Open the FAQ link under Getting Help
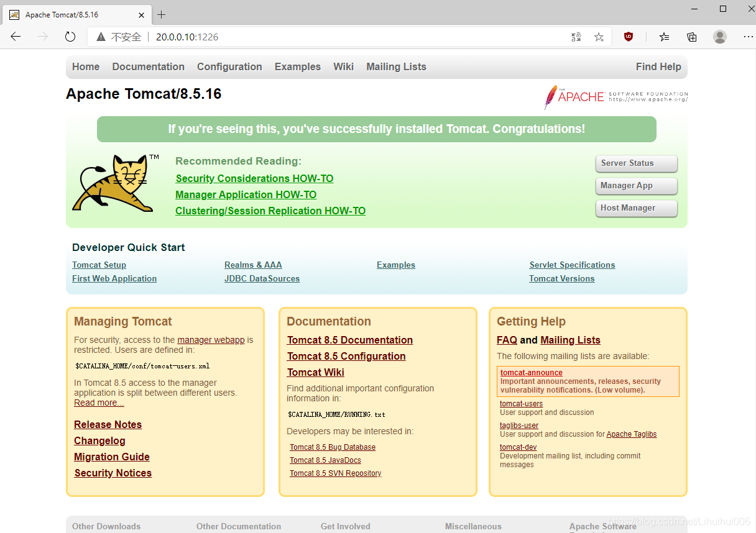Screen dimensions: 756x533 click(x=507, y=340)
